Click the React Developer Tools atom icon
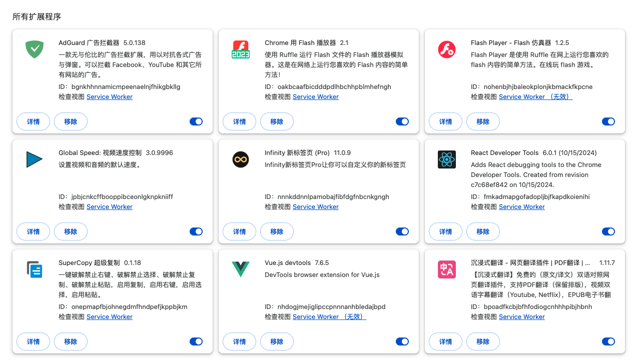 click(447, 159)
